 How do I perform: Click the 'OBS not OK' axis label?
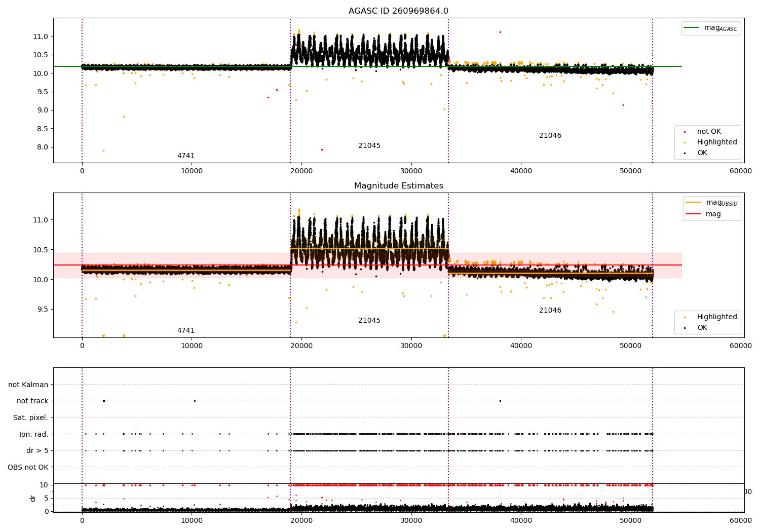(28, 468)
